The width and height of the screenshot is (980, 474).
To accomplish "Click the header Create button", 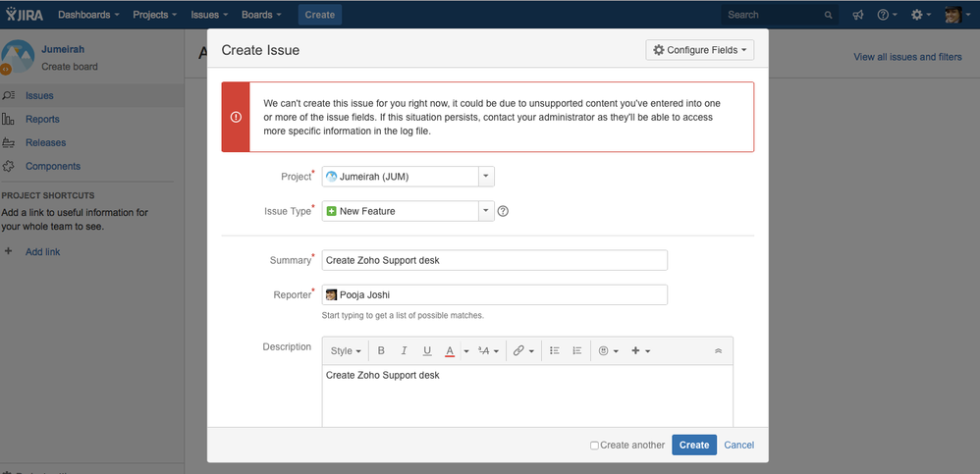I will (x=320, y=15).
